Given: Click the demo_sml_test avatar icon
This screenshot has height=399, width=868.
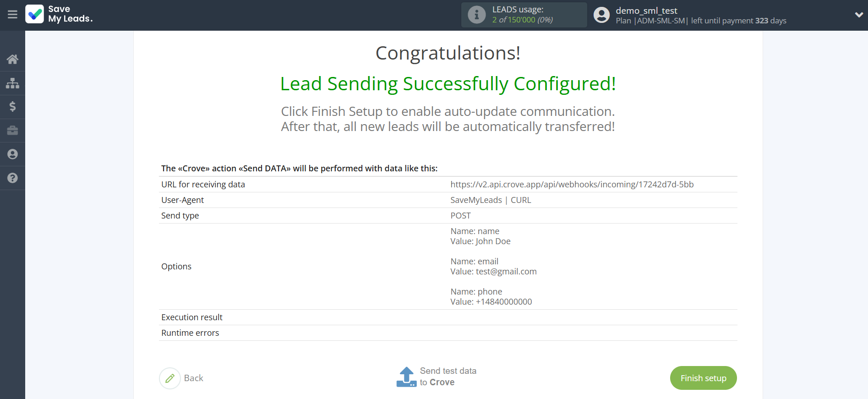Looking at the screenshot, I should pyautogui.click(x=601, y=14).
